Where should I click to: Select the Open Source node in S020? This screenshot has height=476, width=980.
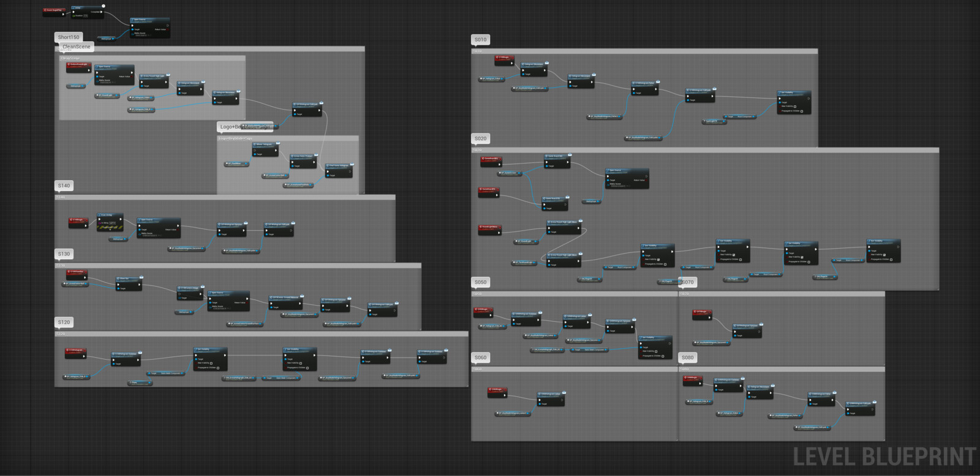(627, 178)
